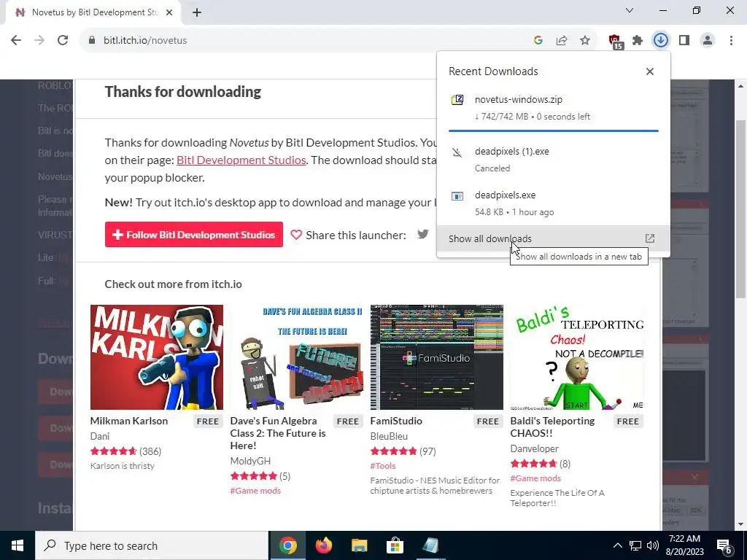Open the FamiStudio thumbnail
The image size is (747, 560).
click(437, 357)
